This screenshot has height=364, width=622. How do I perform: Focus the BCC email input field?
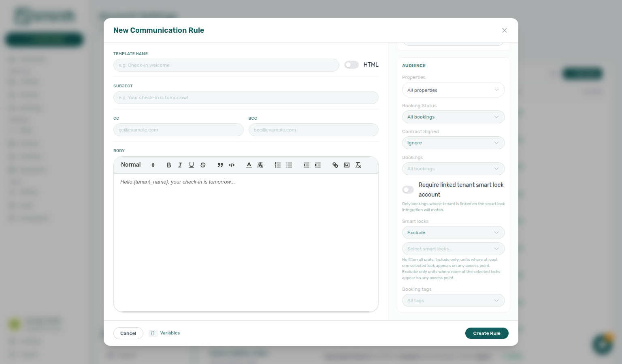click(x=313, y=130)
